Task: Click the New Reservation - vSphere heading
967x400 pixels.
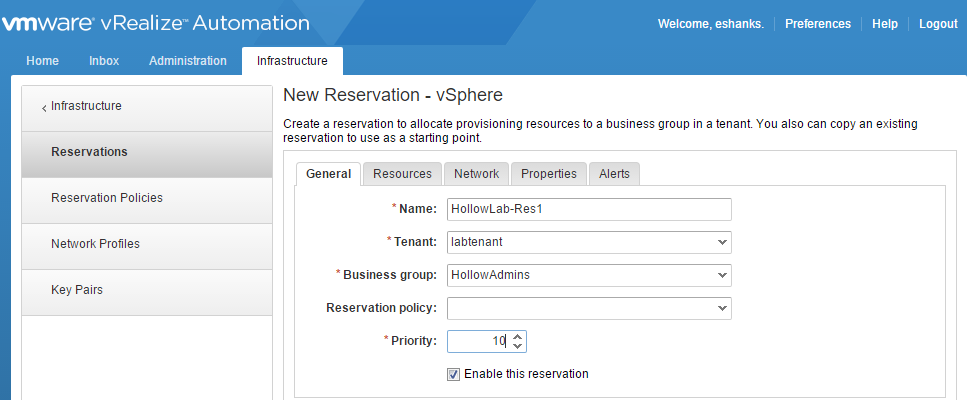Action: pos(393,95)
